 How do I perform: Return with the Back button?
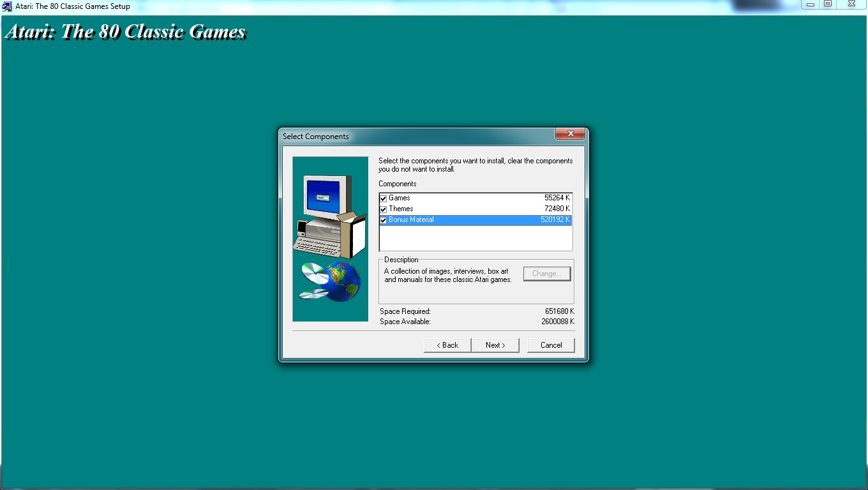pyautogui.click(x=447, y=345)
